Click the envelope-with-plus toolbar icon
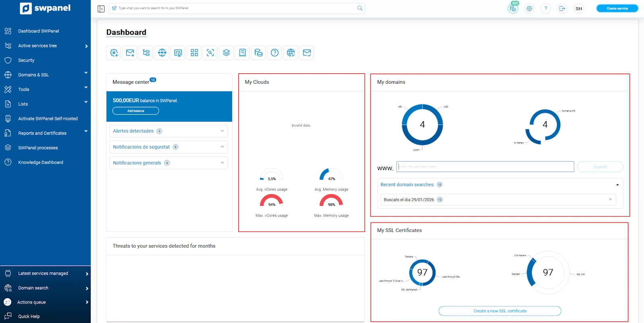This screenshot has width=644, height=323. tap(130, 53)
